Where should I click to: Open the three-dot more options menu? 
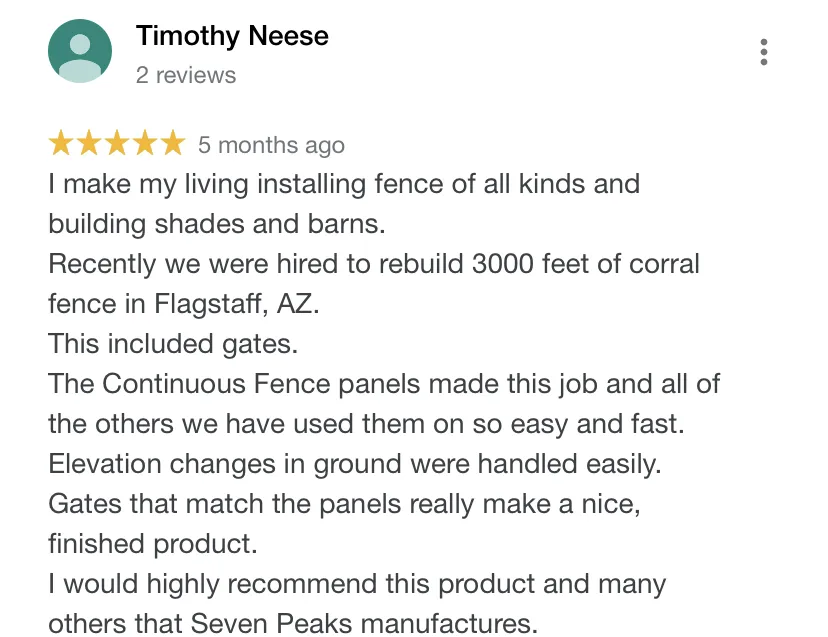[764, 52]
